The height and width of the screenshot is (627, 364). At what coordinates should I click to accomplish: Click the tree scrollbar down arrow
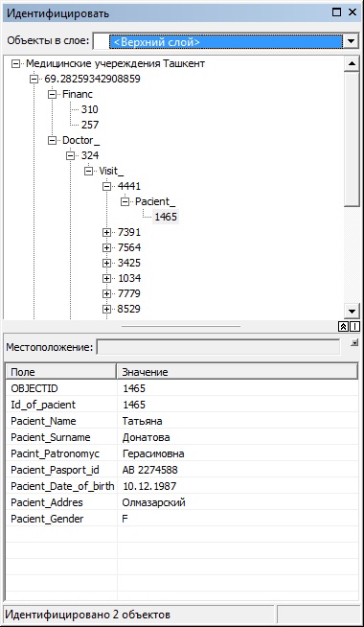coord(352,311)
